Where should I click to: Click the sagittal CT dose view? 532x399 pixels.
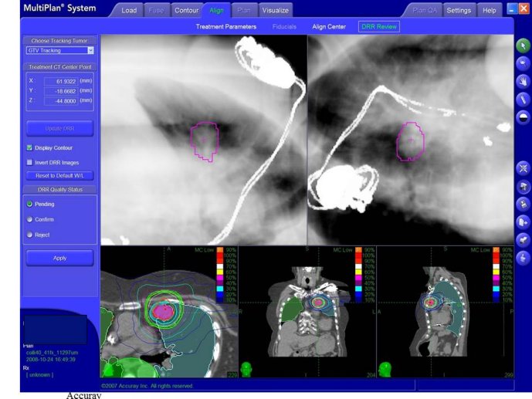446,312
